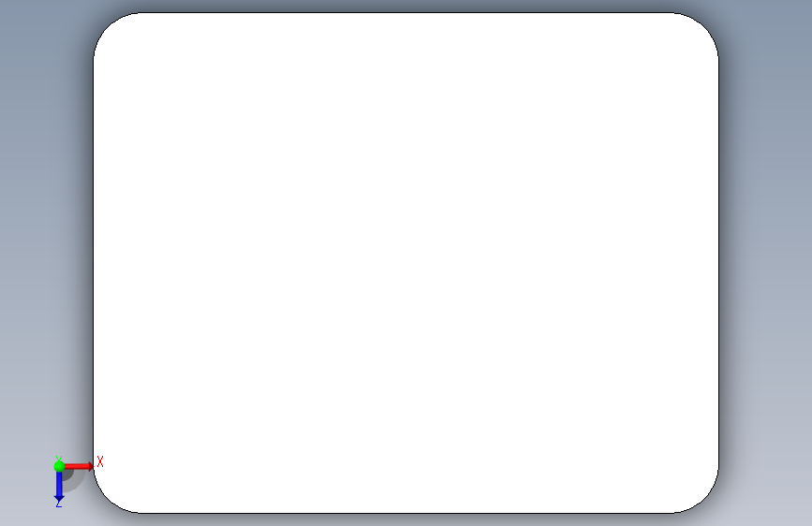
Task: Select the white face of the plate
Action: pyautogui.click(x=406, y=263)
